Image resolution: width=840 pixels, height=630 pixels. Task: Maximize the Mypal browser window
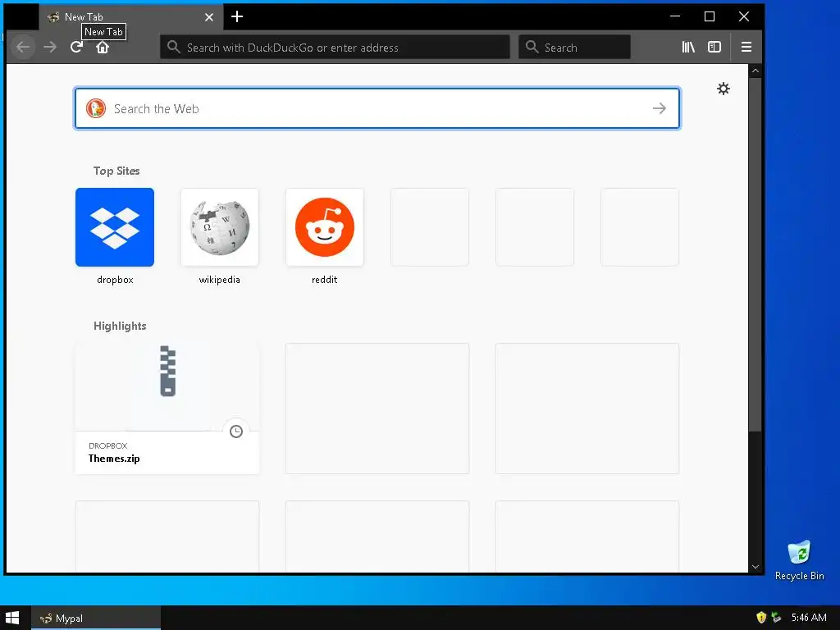click(710, 16)
